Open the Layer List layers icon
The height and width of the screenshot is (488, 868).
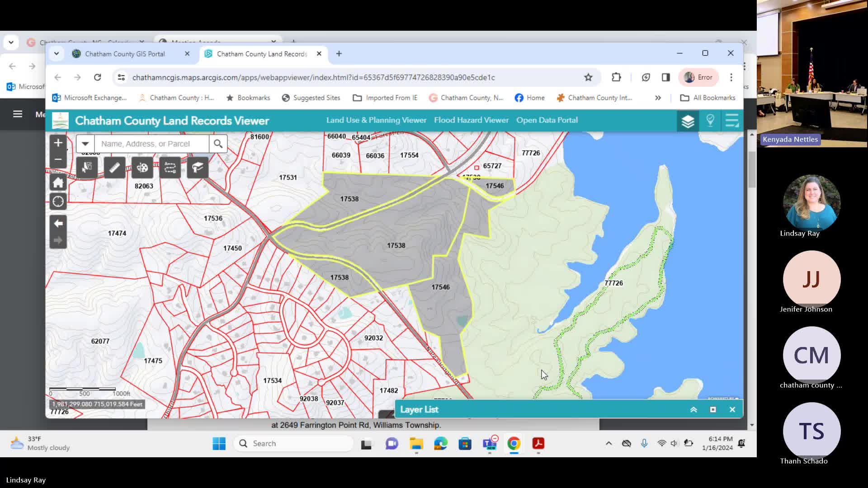(x=688, y=121)
